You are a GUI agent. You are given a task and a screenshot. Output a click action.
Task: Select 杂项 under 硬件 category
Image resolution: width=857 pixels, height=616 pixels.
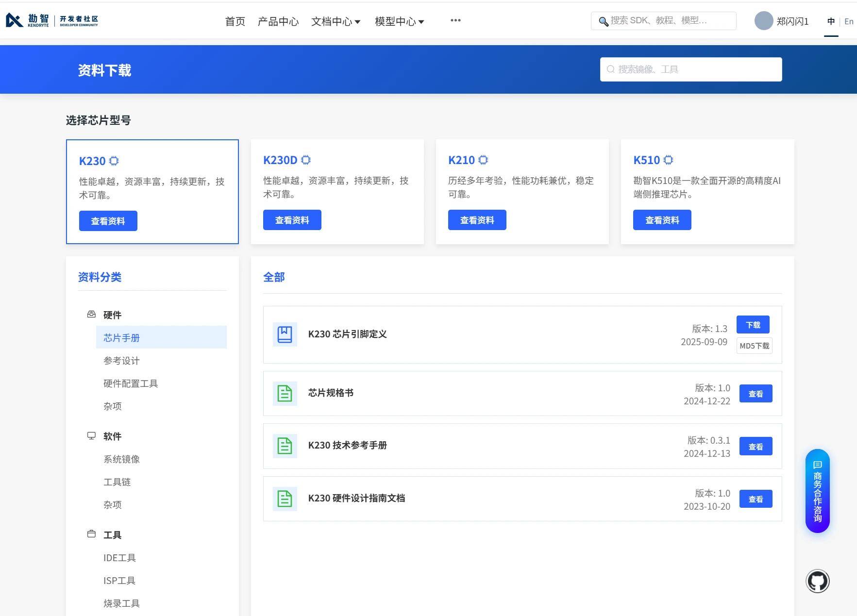tap(113, 406)
